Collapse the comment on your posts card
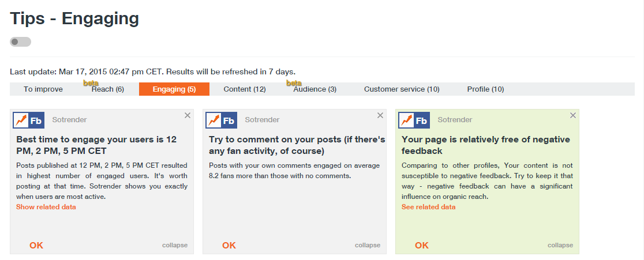The width and height of the screenshot is (644, 260). tap(368, 245)
